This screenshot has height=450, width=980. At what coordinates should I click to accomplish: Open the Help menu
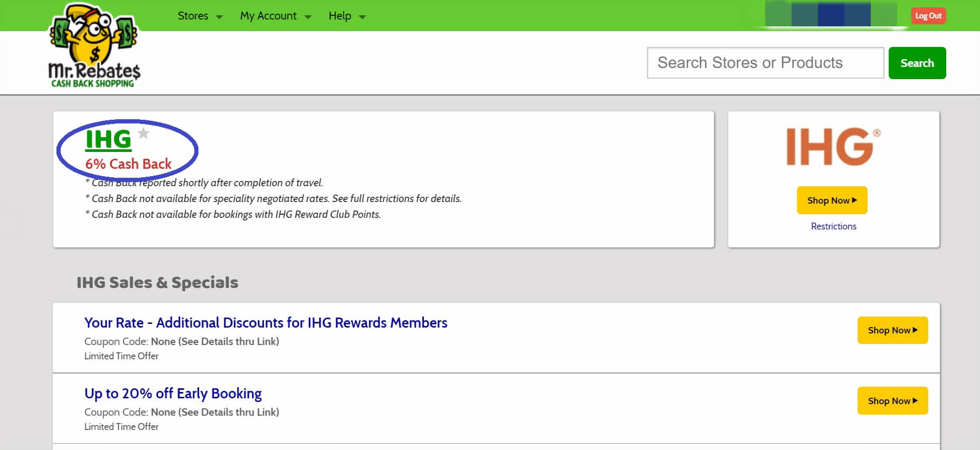[x=339, y=16]
